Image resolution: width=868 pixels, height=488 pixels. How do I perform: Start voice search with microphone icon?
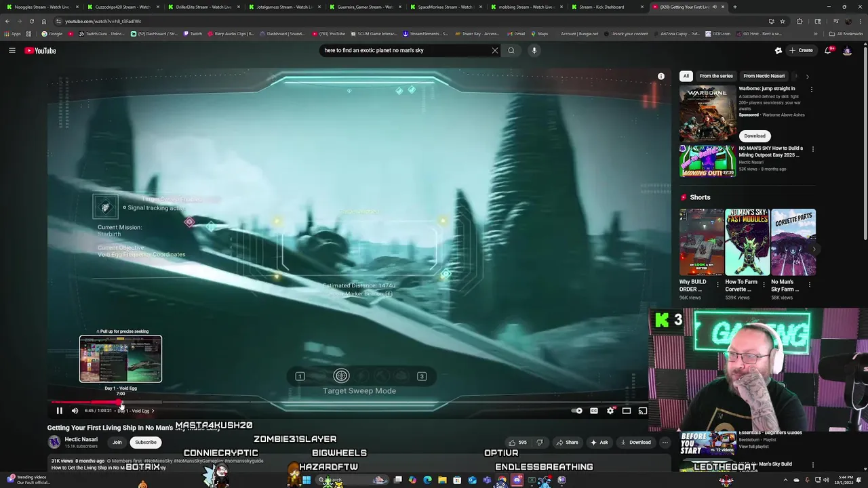534,50
